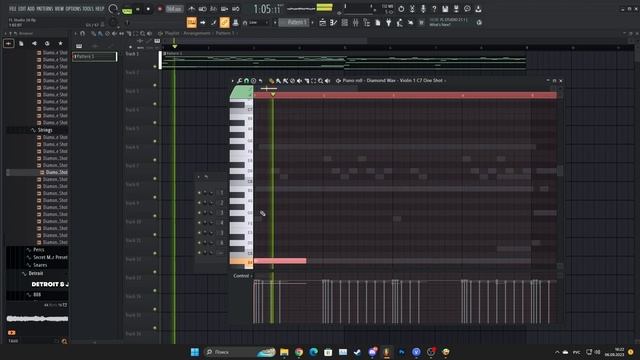This screenshot has width=640, height=360.
Task: Select Pattern 1 in playlist picker
Action: pos(95,56)
